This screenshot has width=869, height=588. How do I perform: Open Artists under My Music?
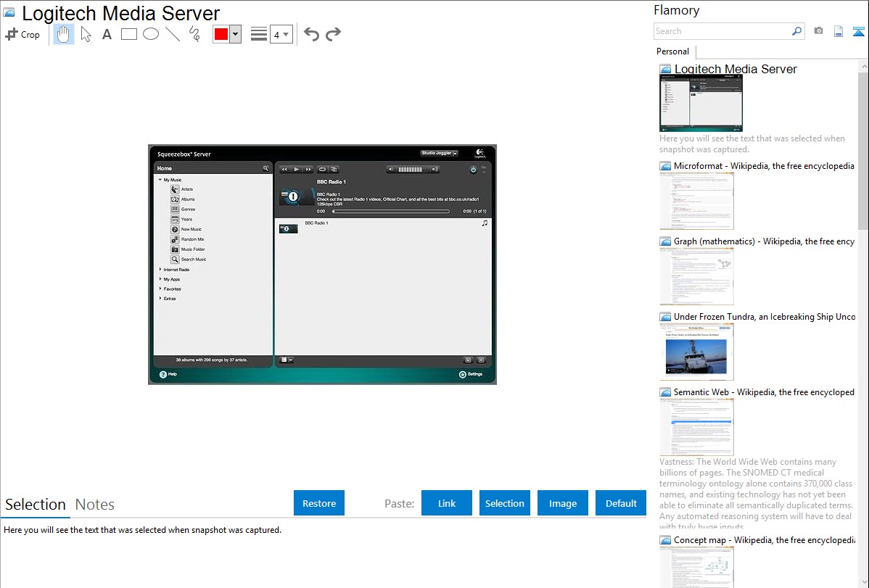[182, 189]
